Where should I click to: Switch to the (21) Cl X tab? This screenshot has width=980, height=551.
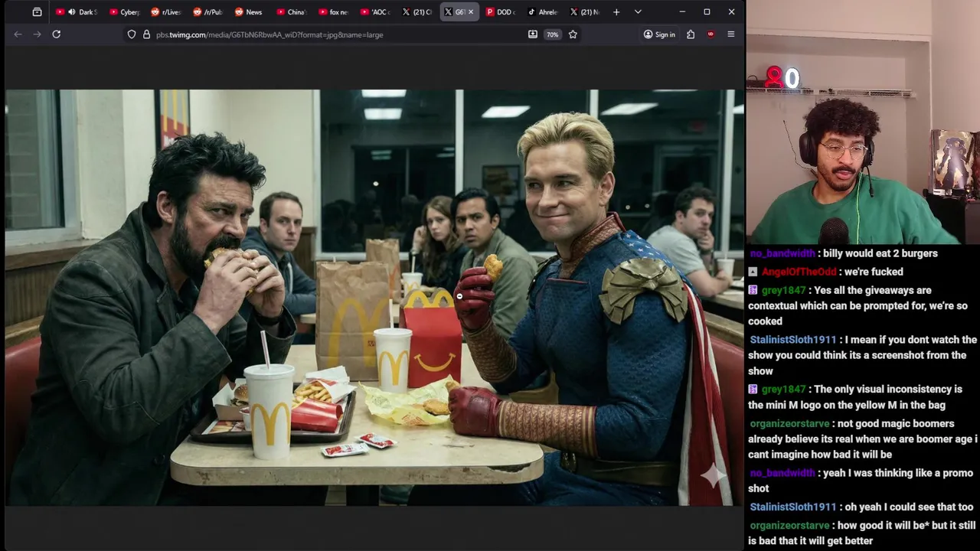point(417,11)
